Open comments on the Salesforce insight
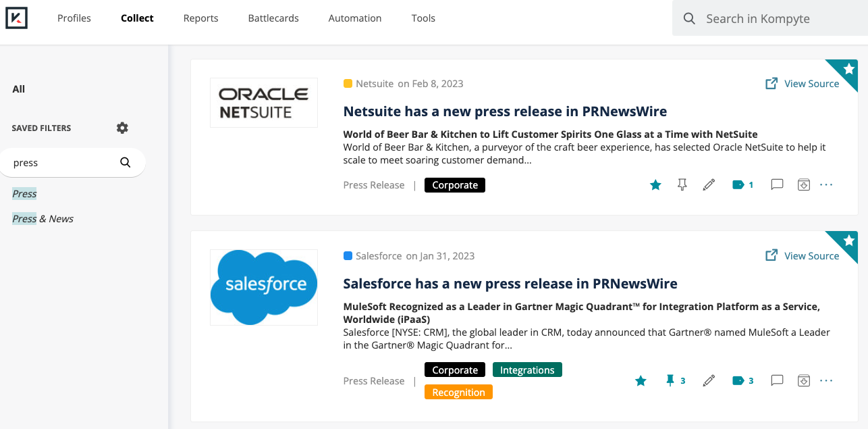Viewport: 868px width, 429px height. [777, 381]
